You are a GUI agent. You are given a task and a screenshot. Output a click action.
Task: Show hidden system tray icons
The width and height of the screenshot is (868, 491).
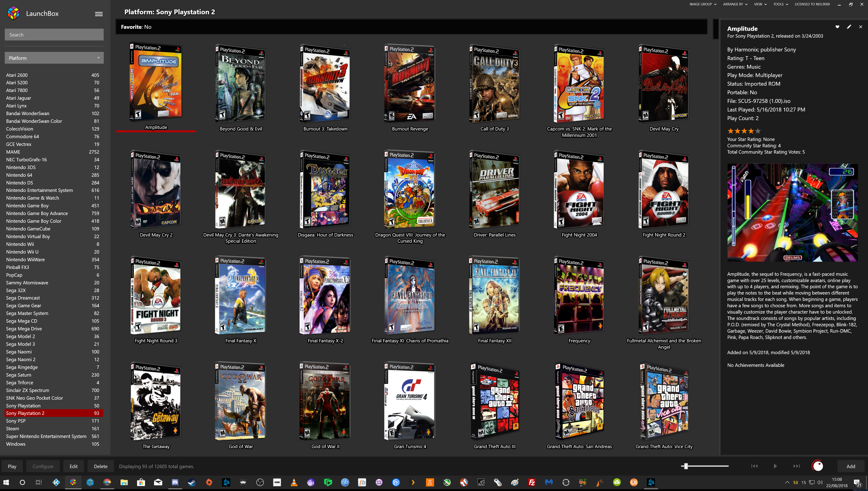[x=787, y=482]
